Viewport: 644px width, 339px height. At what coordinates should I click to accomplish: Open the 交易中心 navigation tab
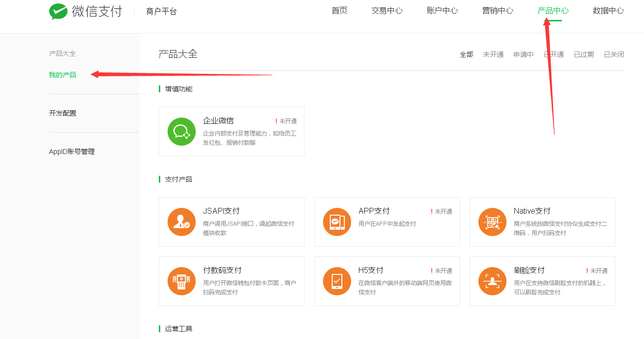[387, 11]
